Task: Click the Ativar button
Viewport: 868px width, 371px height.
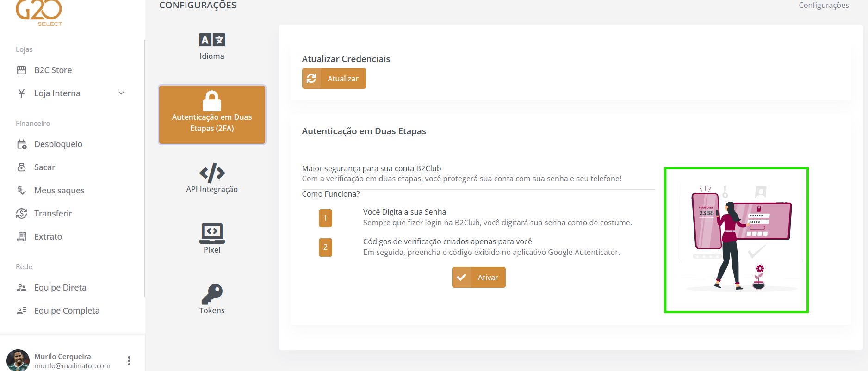Action: coord(478,278)
